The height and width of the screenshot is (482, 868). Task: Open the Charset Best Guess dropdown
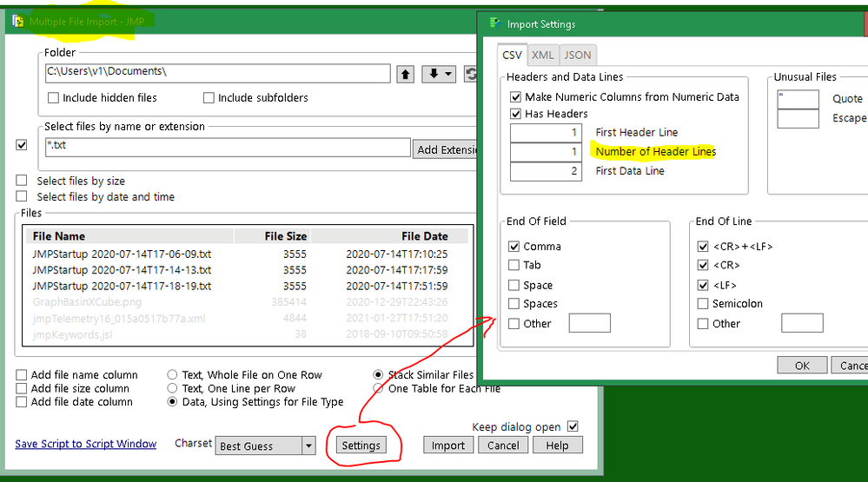click(x=265, y=446)
